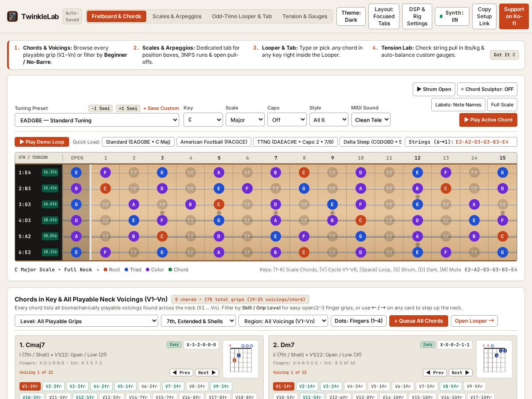Click + Save Custom tuning link

[x=161, y=108]
